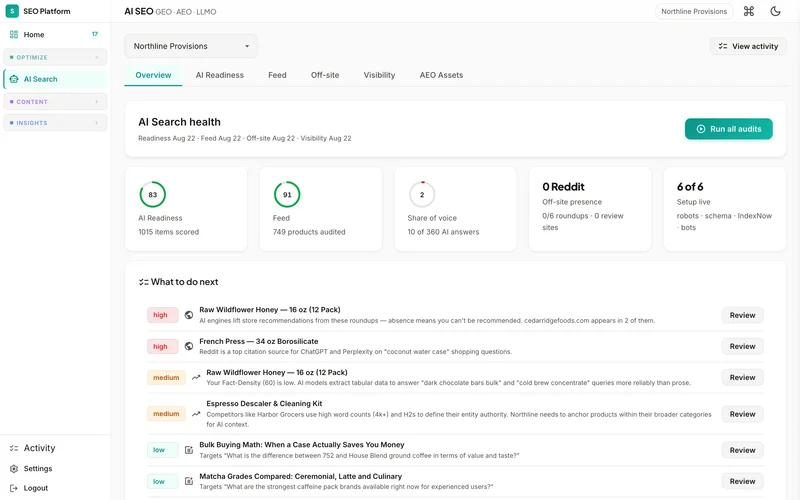Click the SEO Platform logo icon
800x500 pixels.
point(12,11)
